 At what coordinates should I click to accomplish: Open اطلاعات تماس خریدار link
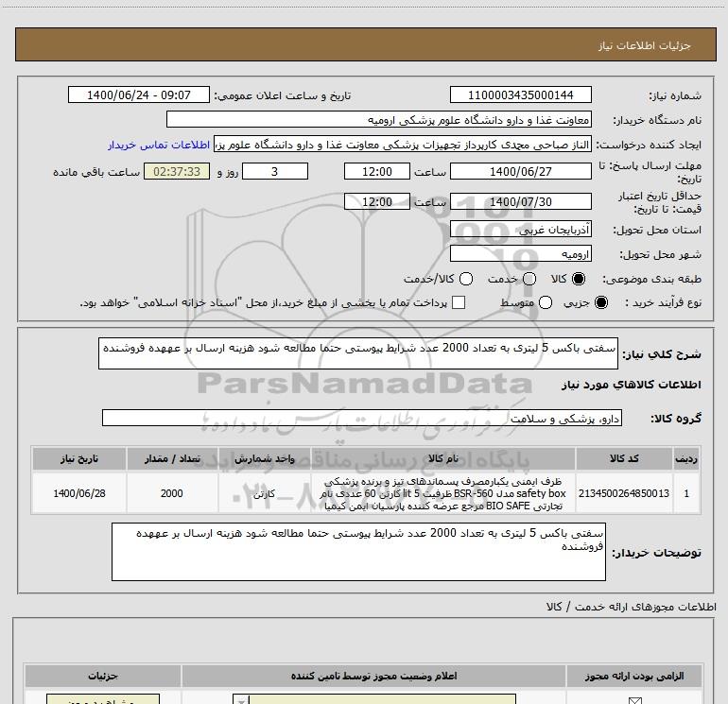[x=160, y=145]
